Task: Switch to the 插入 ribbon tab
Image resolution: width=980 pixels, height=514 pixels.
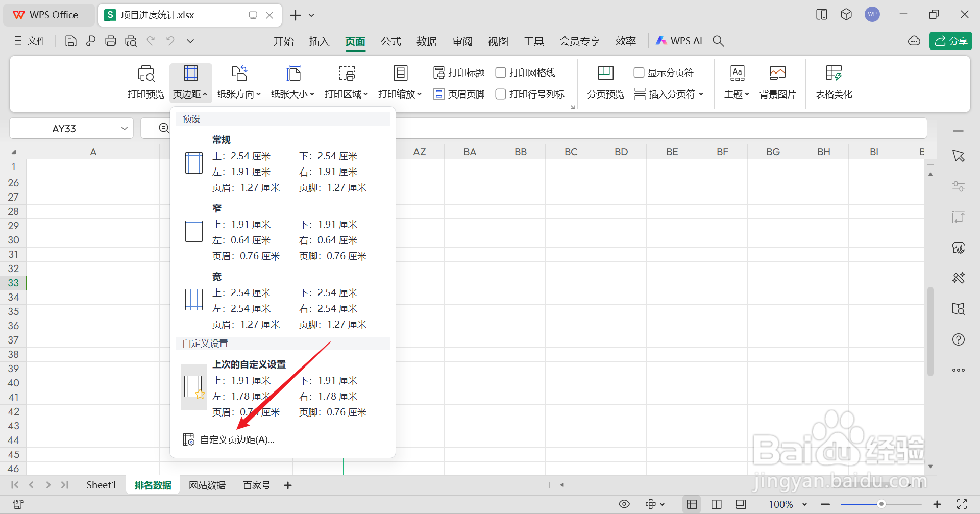Action: (319, 41)
